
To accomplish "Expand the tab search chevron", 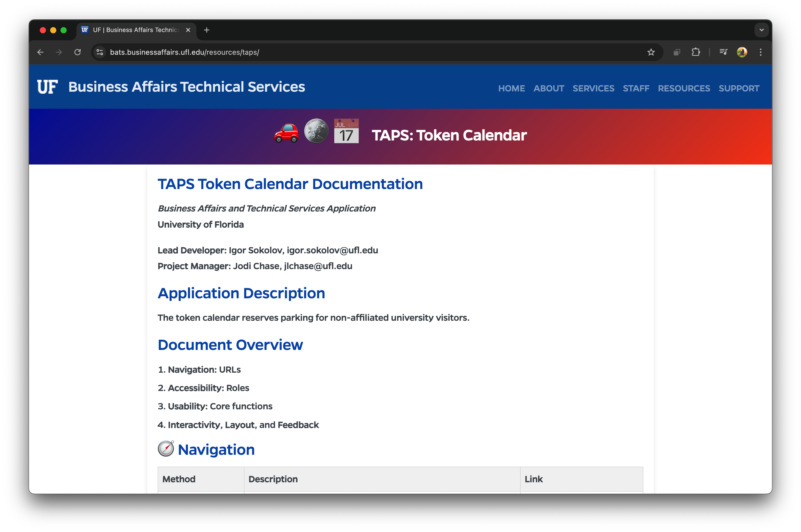I will 762,30.
